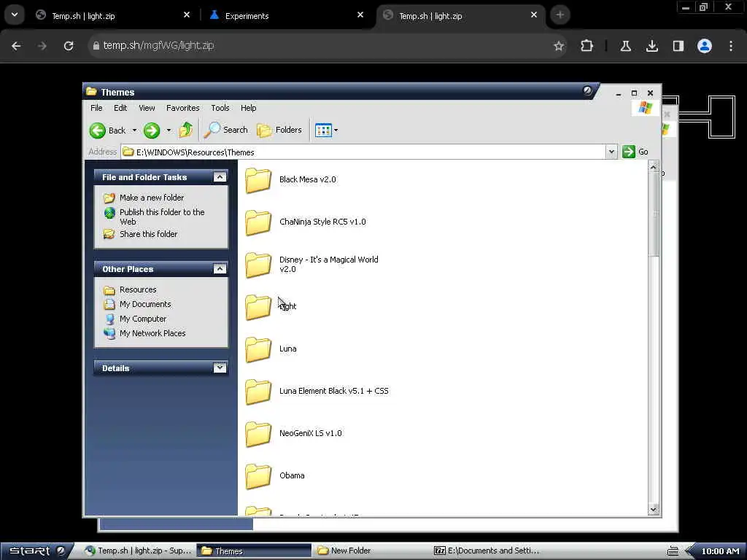Toggle the Folders pane
Image resolution: width=747 pixels, height=560 pixels.
279,130
